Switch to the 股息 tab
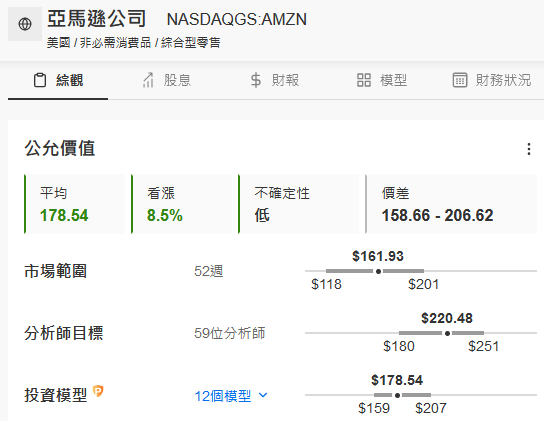Screen dimensions: 544x421 tap(167, 81)
